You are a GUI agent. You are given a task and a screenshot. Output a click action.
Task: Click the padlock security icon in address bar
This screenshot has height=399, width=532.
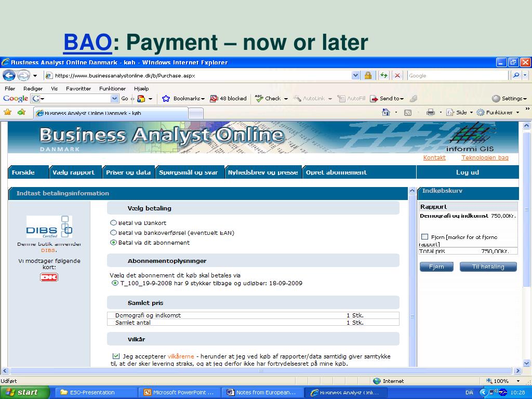(368, 75)
